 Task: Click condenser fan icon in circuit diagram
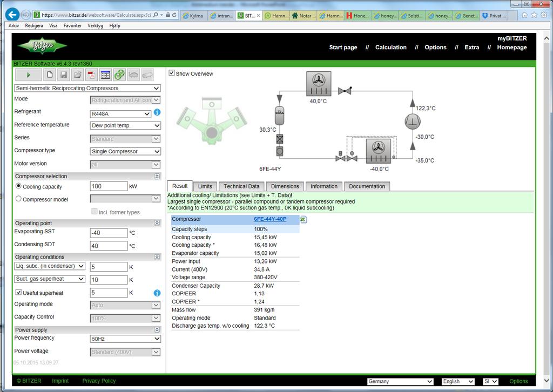click(319, 84)
